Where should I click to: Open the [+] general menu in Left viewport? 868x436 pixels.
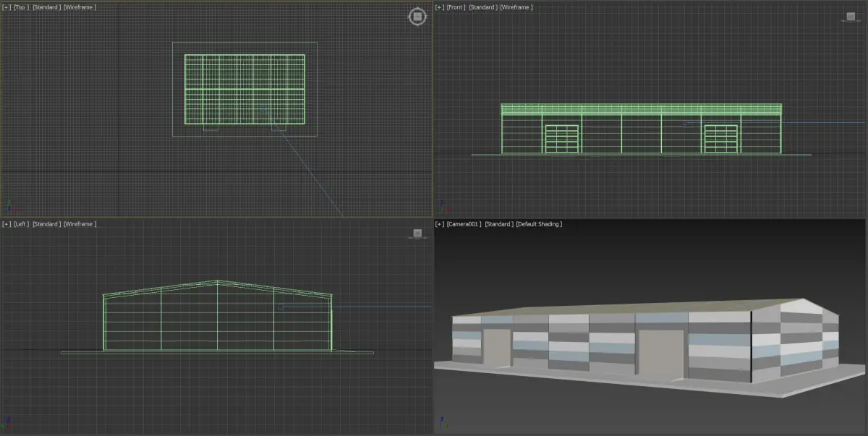pos(7,224)
